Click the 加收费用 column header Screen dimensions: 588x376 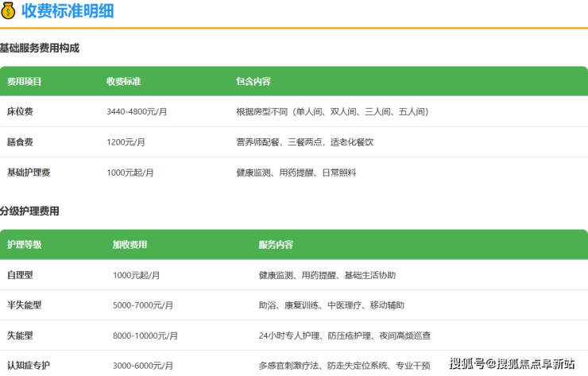(x=130, y=245)
